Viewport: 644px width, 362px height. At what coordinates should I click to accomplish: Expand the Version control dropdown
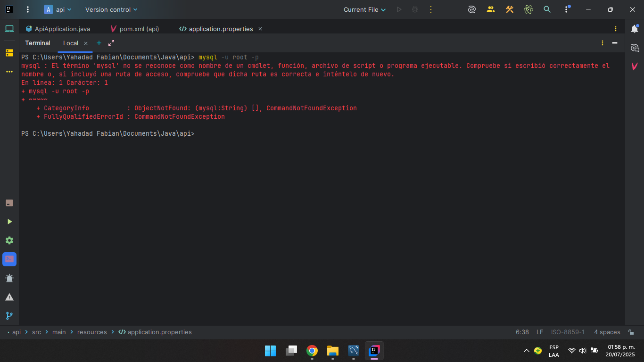coord(112,9)
